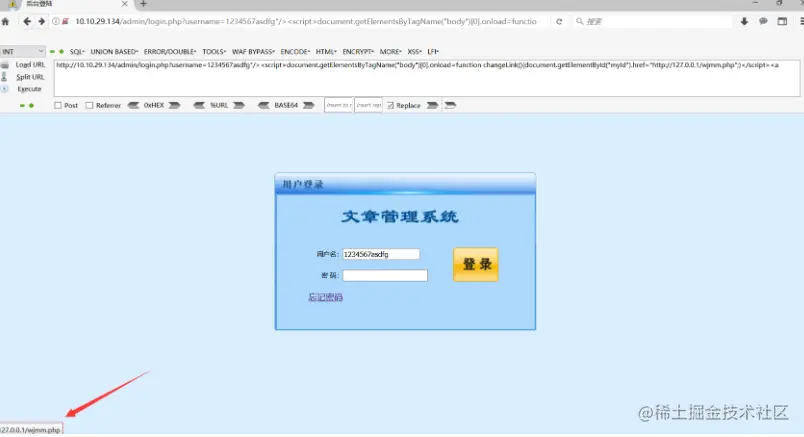Viewport: 804px width, 437px height.
Task: Navigate back to previous page
Action: [x=27, y=22]
